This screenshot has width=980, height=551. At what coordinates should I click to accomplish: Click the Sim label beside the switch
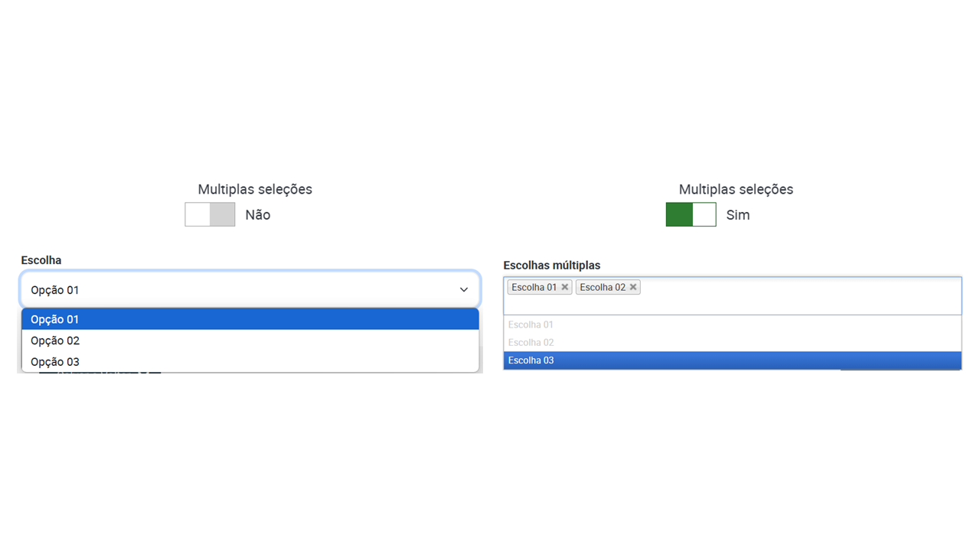pyautogui.click(x=738, y=215)
